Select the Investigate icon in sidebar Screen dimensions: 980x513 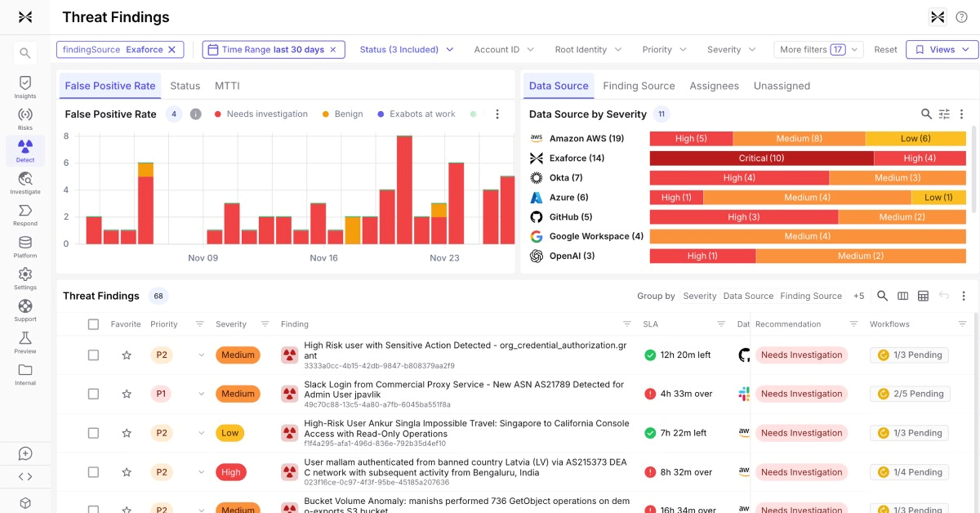[x=25, y=182]
